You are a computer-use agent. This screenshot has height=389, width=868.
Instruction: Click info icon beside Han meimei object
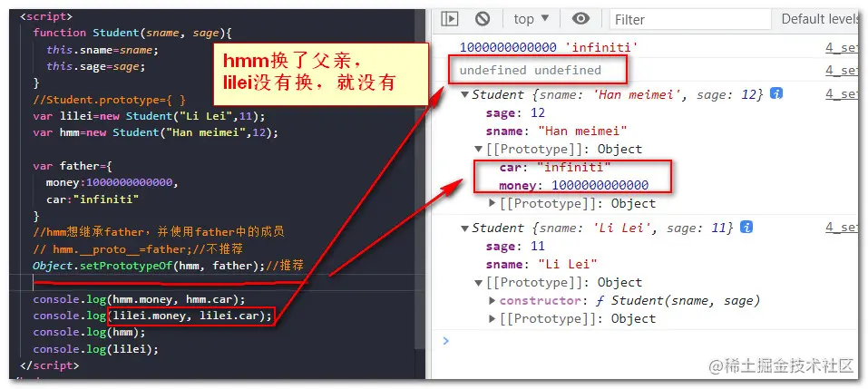click(776, 93)
